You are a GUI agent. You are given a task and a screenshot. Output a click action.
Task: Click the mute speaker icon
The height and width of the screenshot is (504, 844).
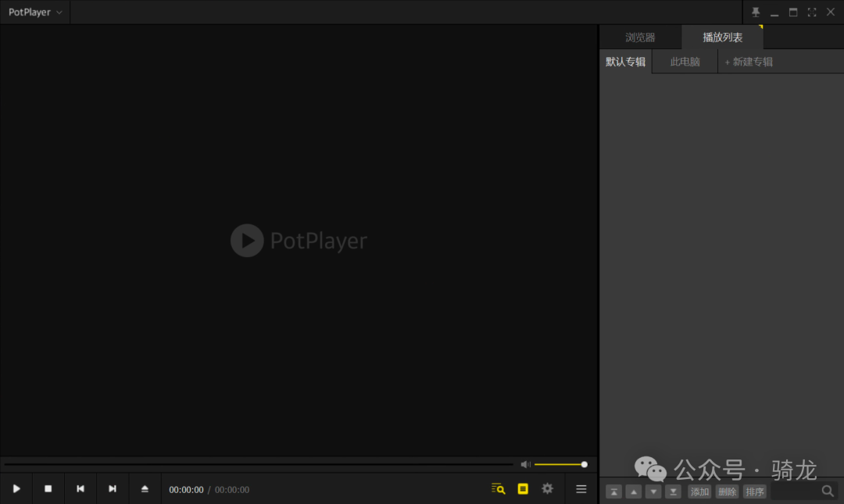pos(525,463)
